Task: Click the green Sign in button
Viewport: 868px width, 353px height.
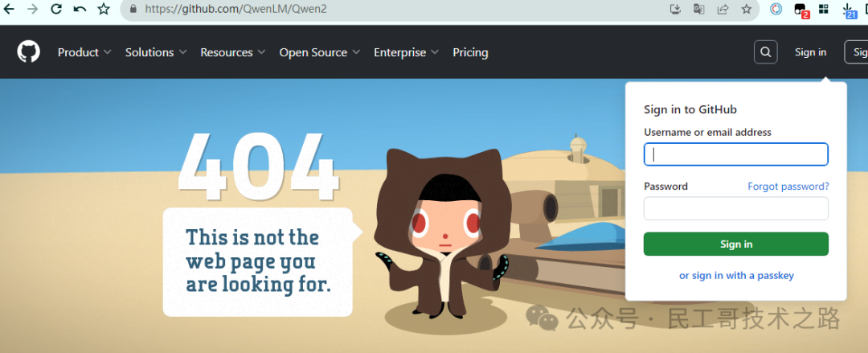Action: (735, 244)
